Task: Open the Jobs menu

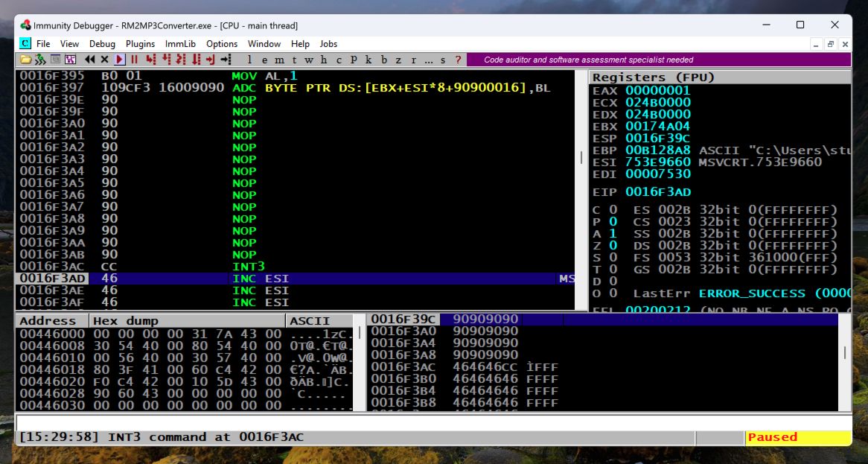Action: (328, 44)
